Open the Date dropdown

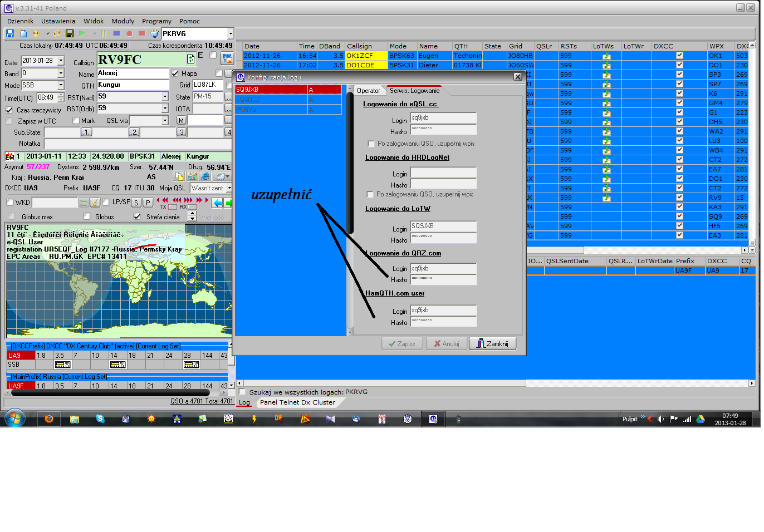61,61
